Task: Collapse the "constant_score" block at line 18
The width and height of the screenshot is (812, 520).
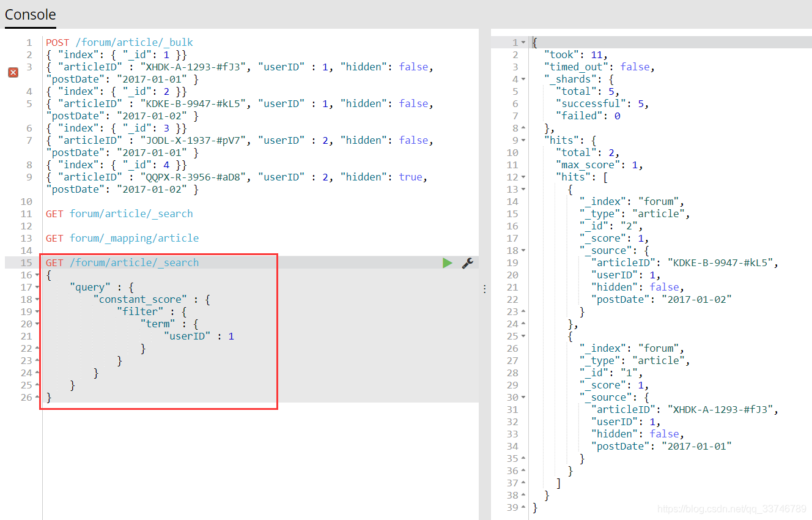Action: 37,300
